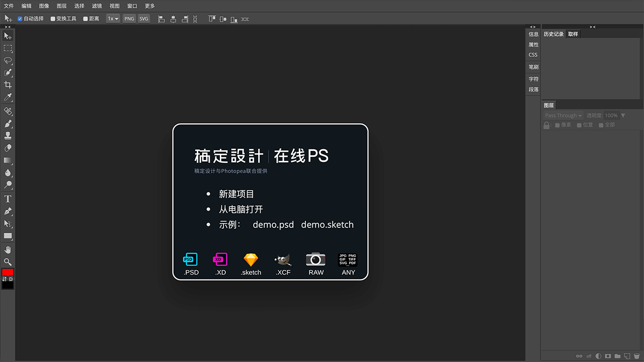Open the demo.psd example file
The width and height of the screenshot is (644, 362).
(273, 225)
